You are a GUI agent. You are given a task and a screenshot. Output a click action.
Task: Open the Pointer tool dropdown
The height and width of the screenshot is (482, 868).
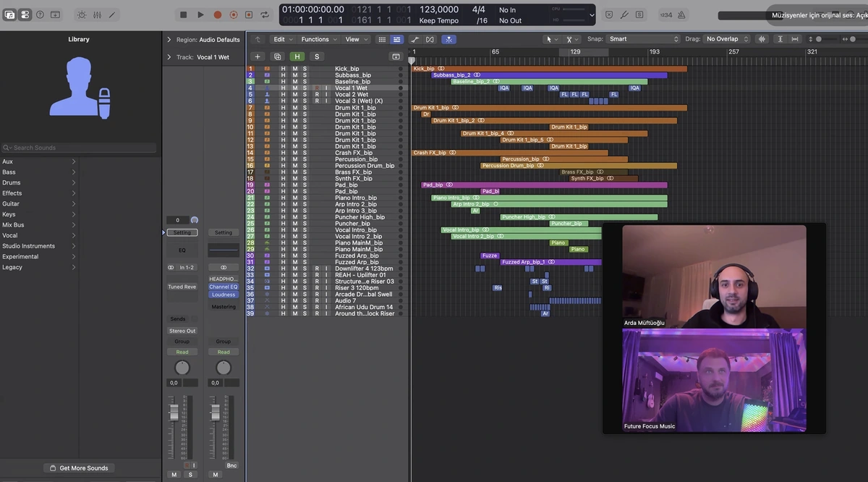[x=552, y=39]
